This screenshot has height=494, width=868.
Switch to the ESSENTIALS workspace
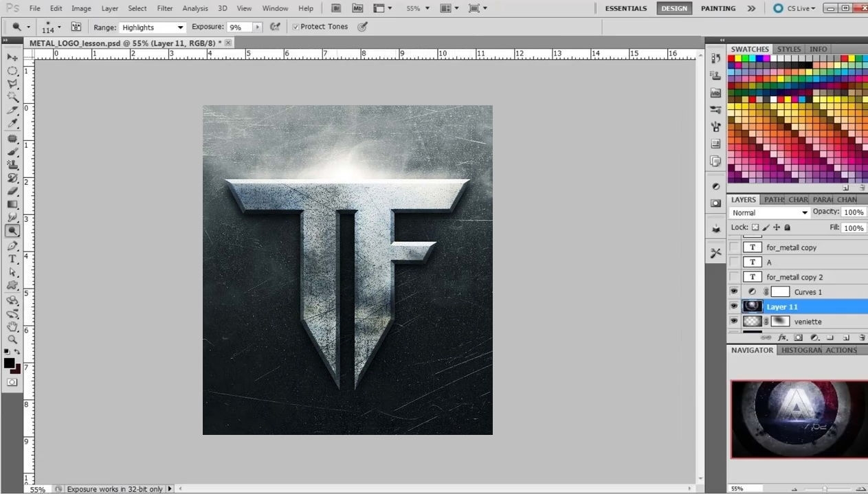tap(626, 8)
